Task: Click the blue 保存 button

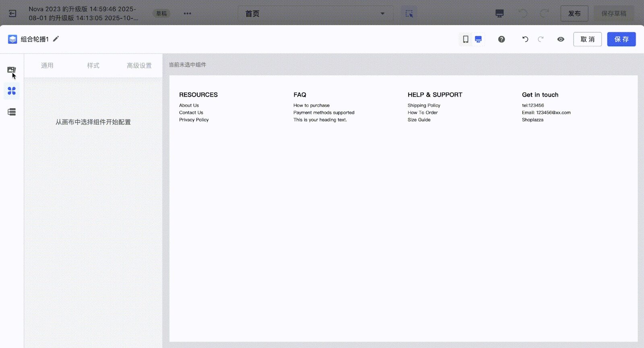Action: coord(621,39)
